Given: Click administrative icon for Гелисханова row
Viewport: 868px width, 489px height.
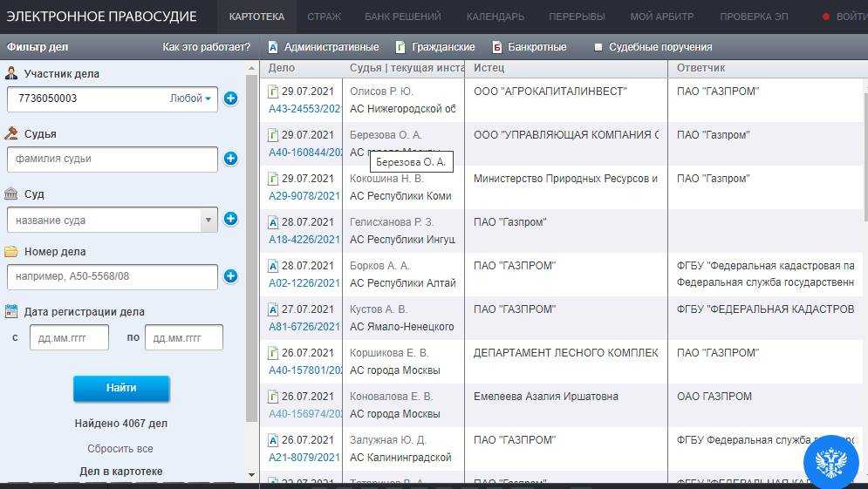Looking at the screenshot, I should [273, 222].
